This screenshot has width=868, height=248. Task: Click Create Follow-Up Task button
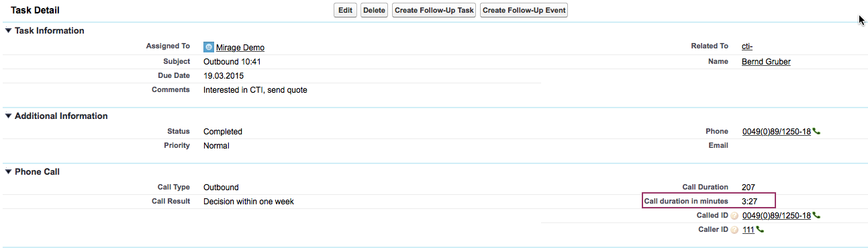[434, 10]
